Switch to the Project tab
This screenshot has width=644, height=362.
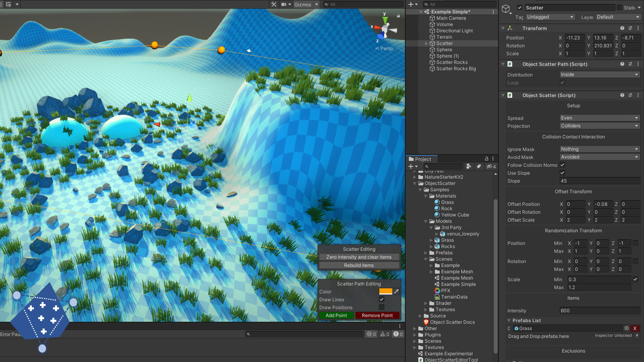[422, 159]
